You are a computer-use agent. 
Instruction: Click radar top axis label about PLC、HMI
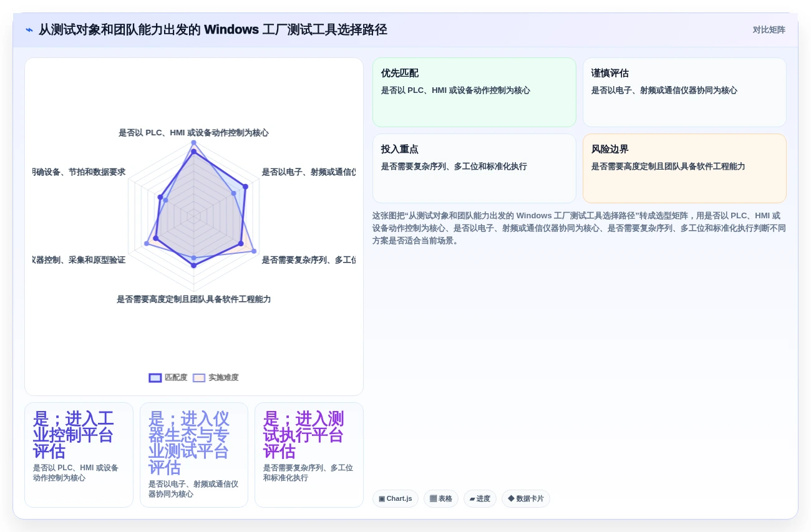click(x=193, y=133)
